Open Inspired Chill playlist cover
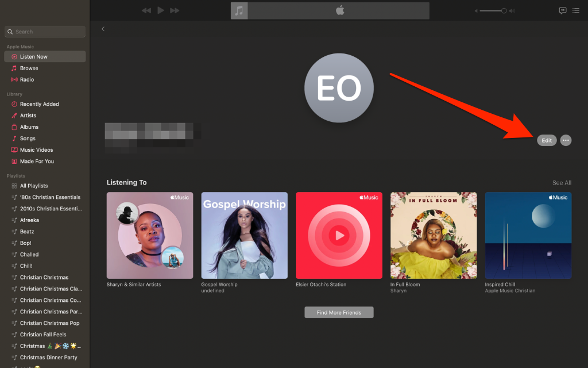The height and width of the screenshot is (368, 588). [528, 235]
